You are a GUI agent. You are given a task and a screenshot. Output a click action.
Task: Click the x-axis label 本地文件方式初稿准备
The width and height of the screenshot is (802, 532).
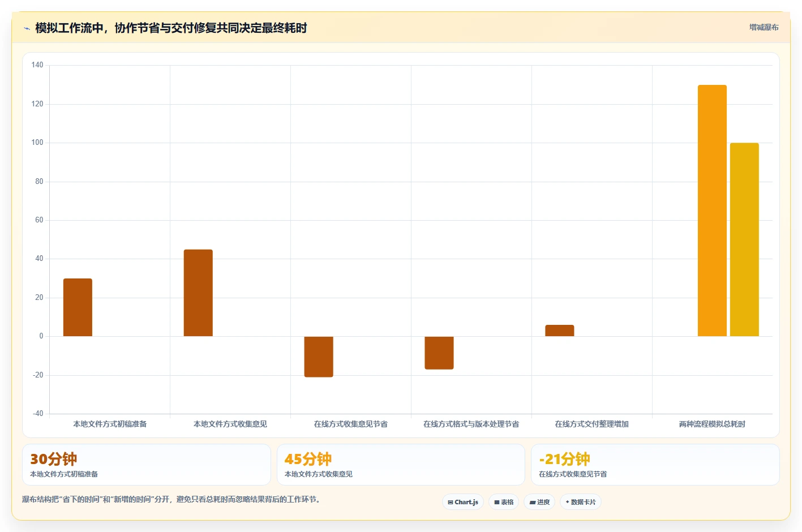tap(110, 424)
